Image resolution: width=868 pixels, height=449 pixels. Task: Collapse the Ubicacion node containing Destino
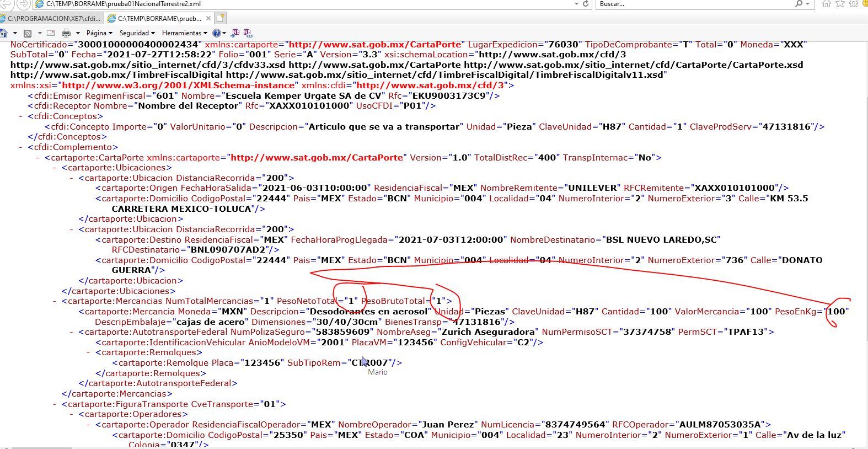[72, 229]
